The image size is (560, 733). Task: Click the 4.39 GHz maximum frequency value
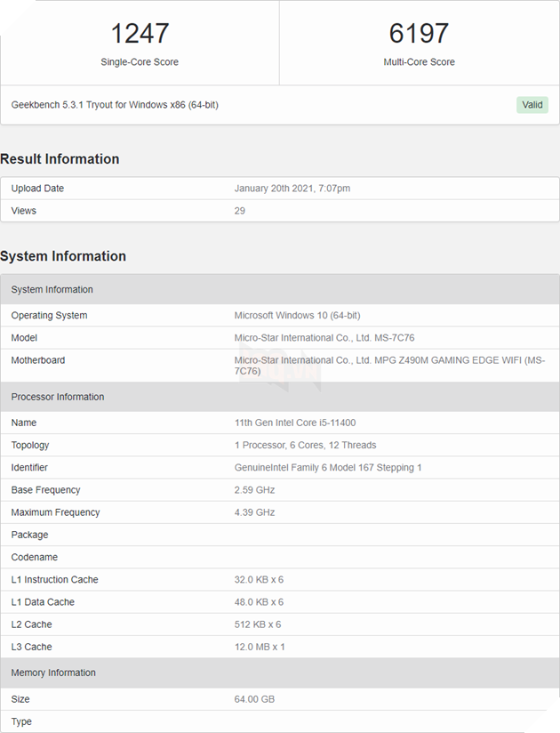click(x=254, y=512)
